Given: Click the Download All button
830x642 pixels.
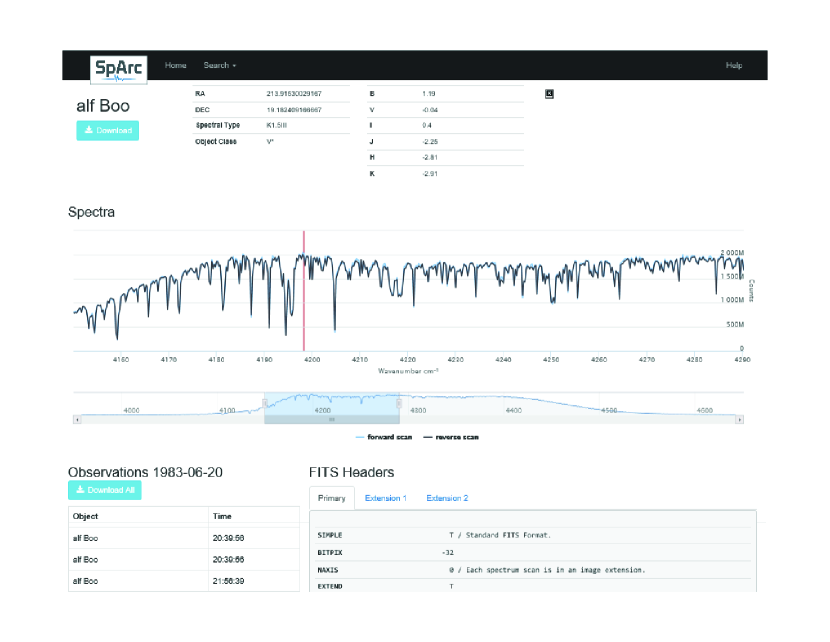Looking at the screenshot, I should pyautogui.click(x=105, y=490).
